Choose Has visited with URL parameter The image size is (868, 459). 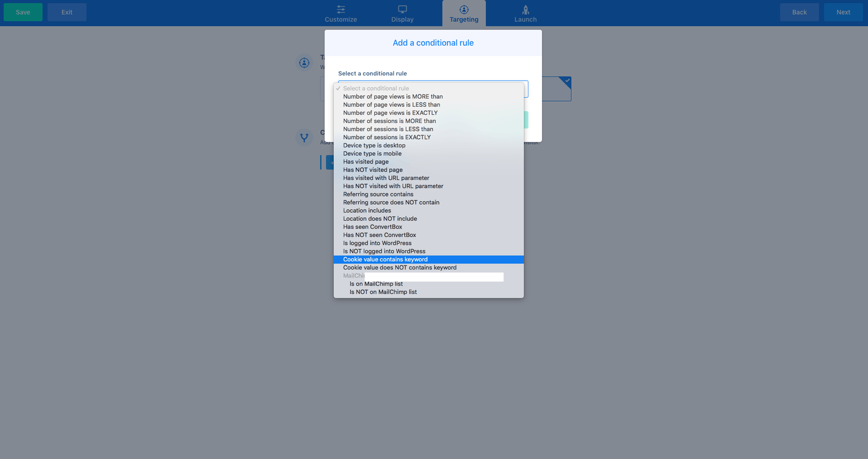click(429, 178)
